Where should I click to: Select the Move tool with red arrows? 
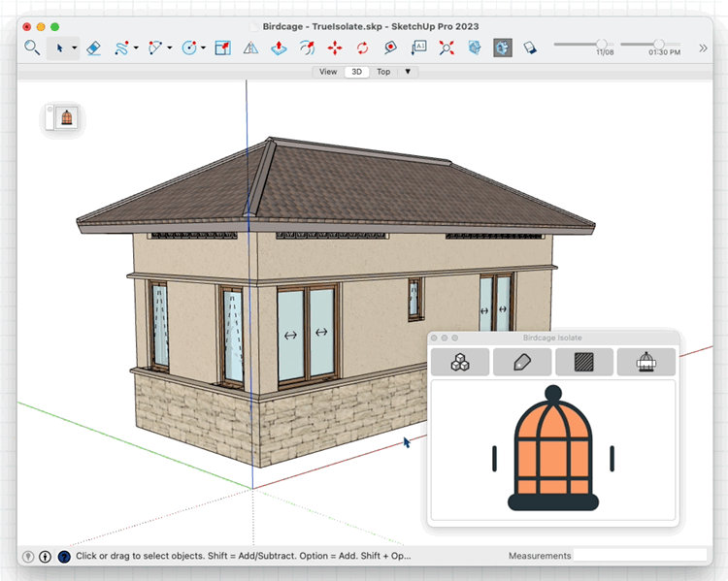[335, 47]
